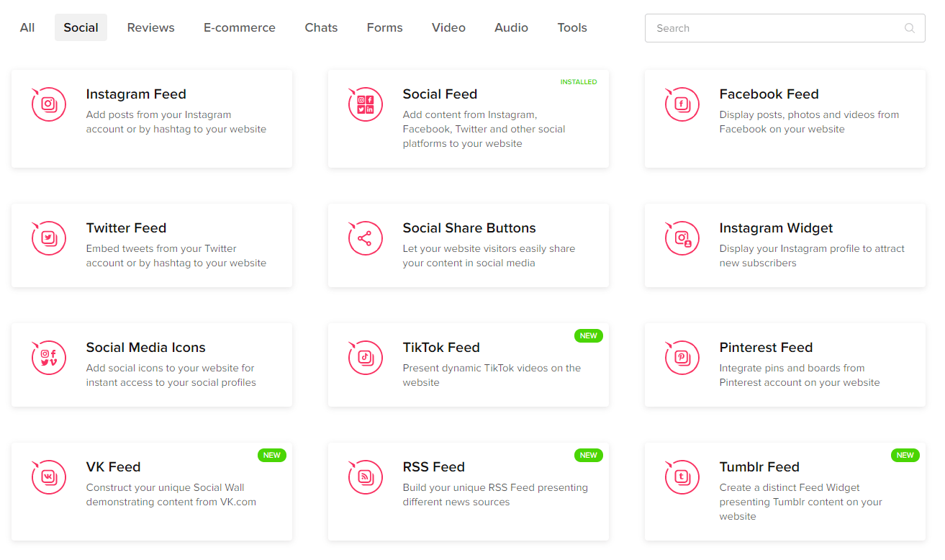Click the Pinterest Feed widget icon

[x=682, y=358]
